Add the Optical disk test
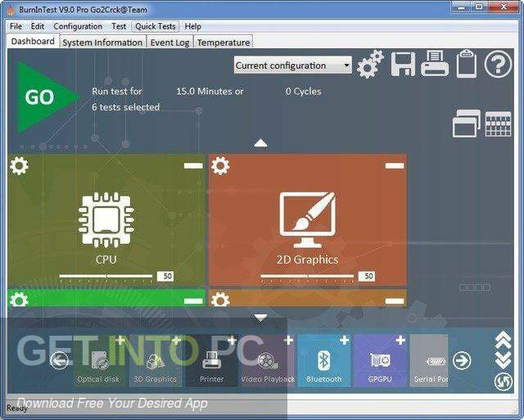The height and width of the screenshot is (420, 524). (98, 361)
